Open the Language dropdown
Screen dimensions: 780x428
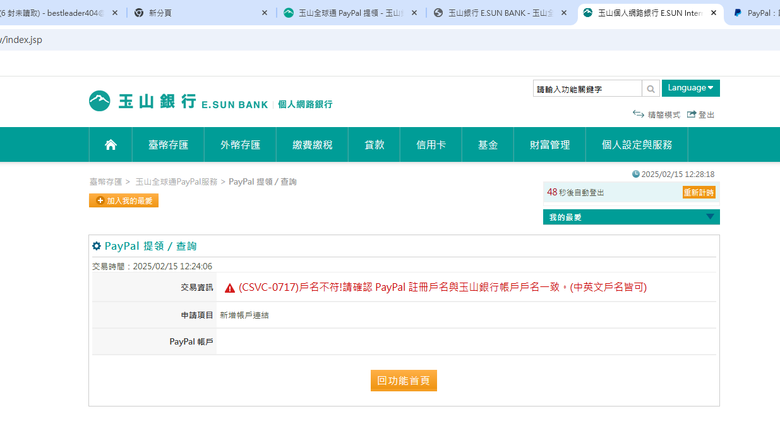(x=690, y=88)
